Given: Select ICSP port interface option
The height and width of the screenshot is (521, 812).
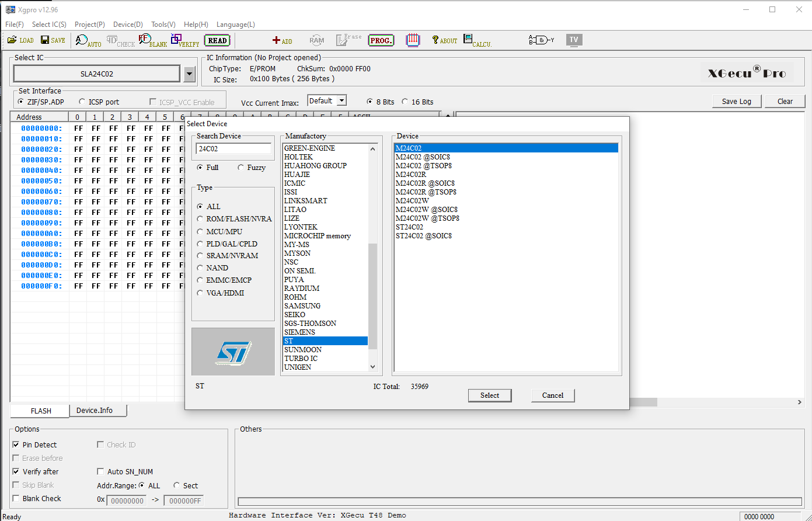Looking at the screenshot, I should coord(99,102).
